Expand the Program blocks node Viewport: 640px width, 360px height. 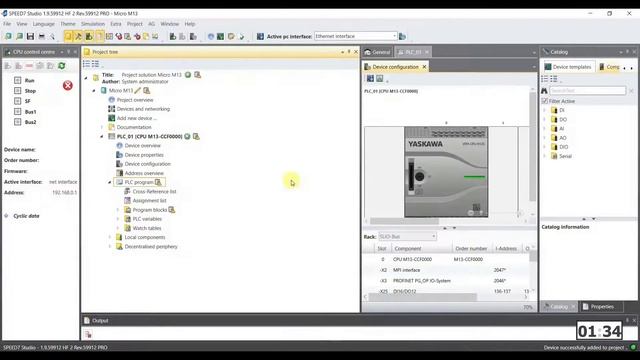[x=118, y=210]
